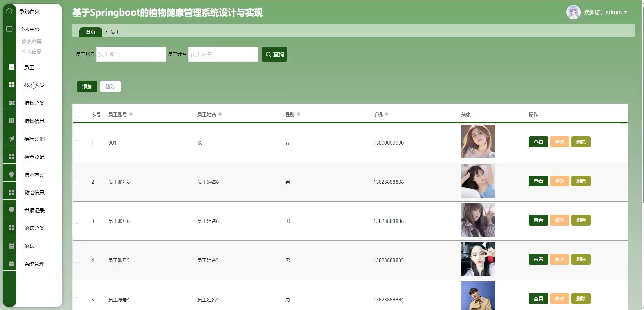Open 系统首页 in the sidebar
Image resolution: width=644 pixels, height=310 pixels.
tap(30, 11)
